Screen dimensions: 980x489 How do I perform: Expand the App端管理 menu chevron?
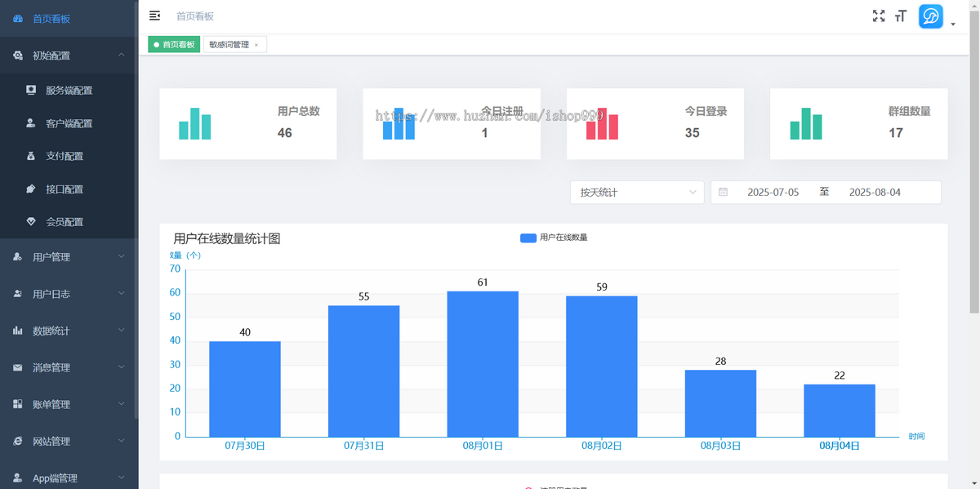(x=122, y=478)
